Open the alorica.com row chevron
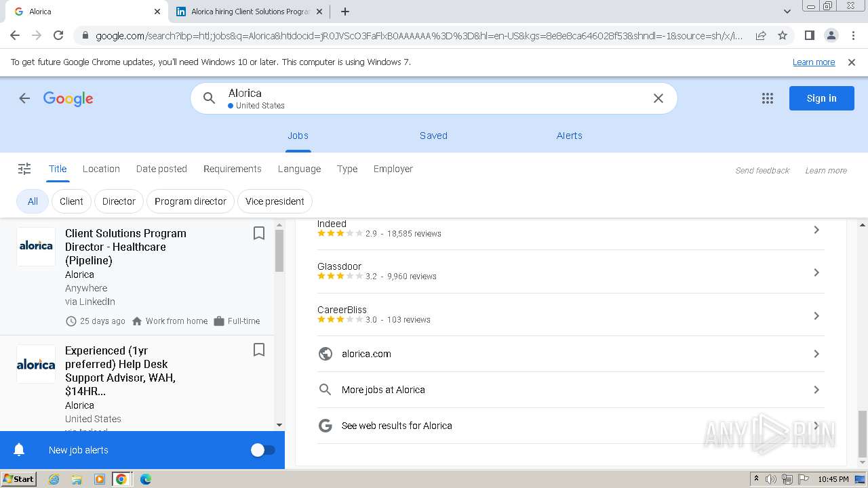The image size is (868, 488). [x=816, y=354]
